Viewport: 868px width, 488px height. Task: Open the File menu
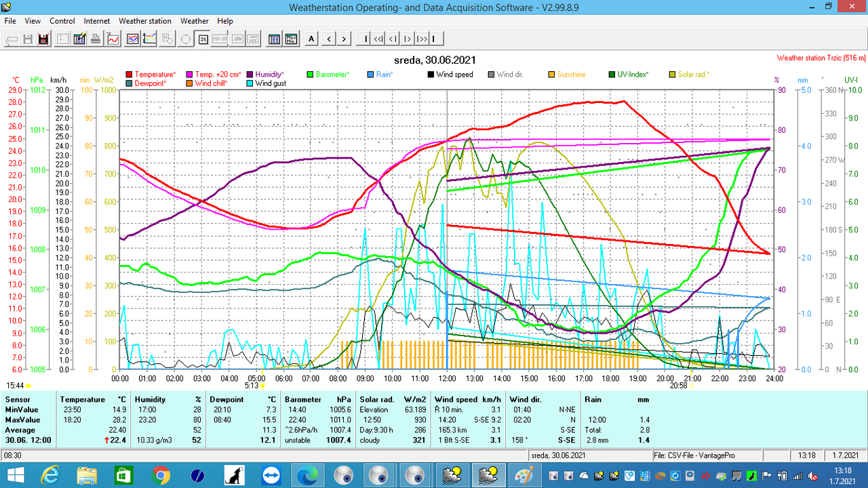point(10,21)
